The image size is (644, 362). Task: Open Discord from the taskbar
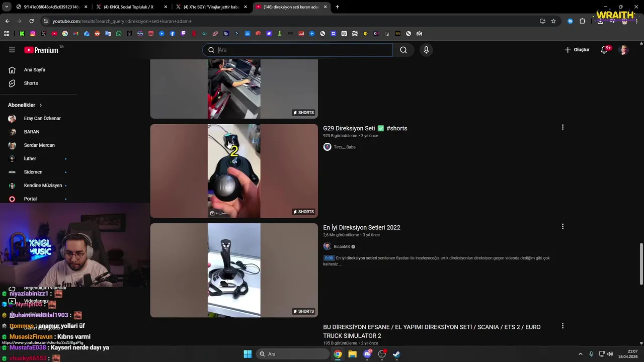point(367,354)
